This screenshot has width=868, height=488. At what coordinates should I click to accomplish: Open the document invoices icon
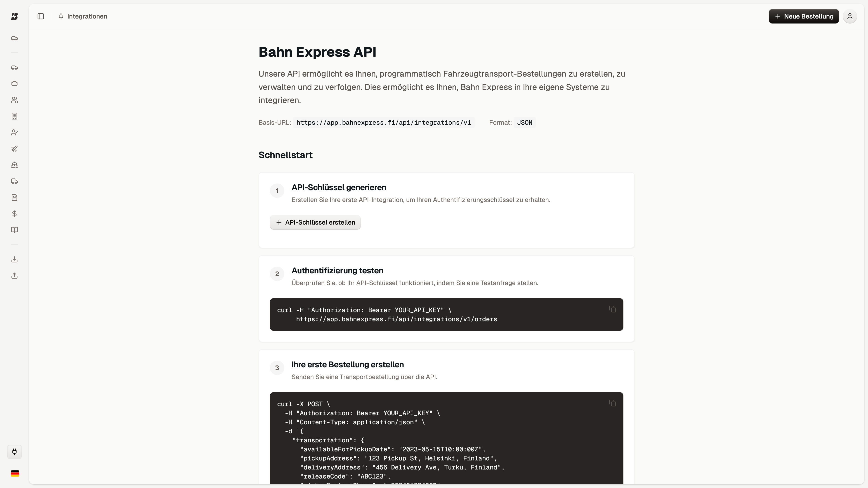click(x=14, y=197)
